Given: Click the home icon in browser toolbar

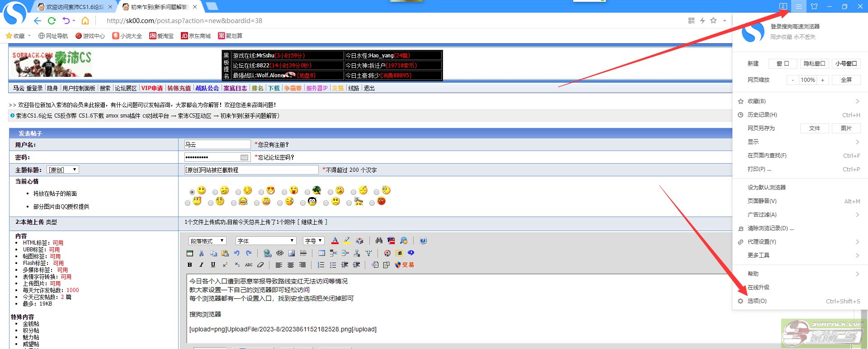Looking at the screenshot, I should click(x=85, y=21).
